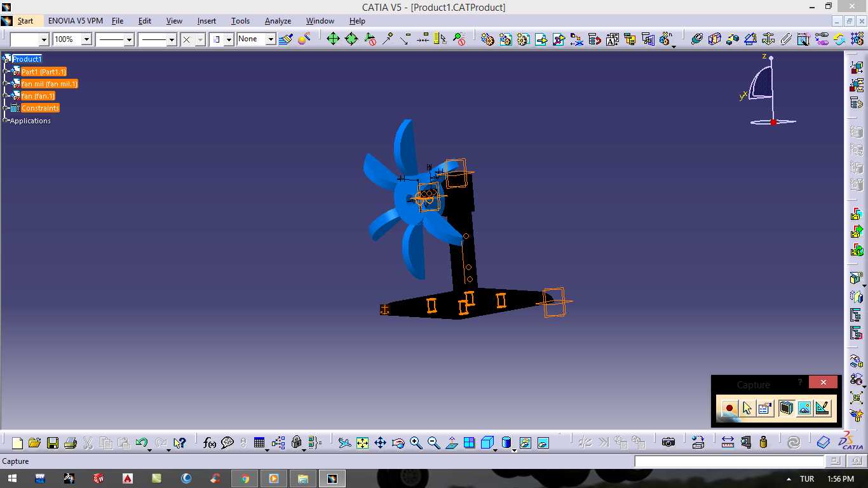Expand the fan mil (fan mil.1) node

click(x=6, y=84)
